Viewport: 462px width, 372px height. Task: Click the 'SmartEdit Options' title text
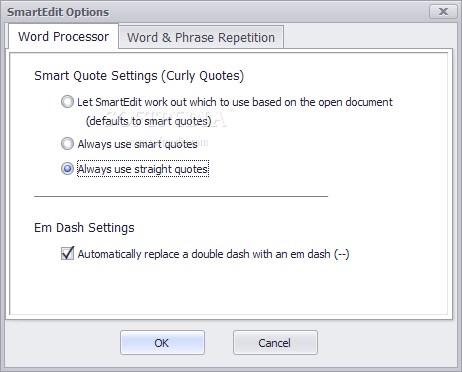(x=58, y=12)
